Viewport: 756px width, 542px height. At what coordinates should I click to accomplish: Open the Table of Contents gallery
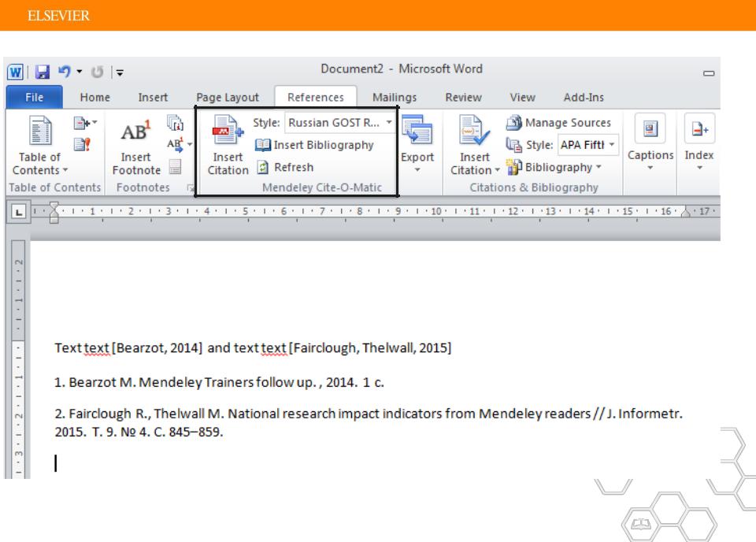pyautogui.click(x=40, y=146)
